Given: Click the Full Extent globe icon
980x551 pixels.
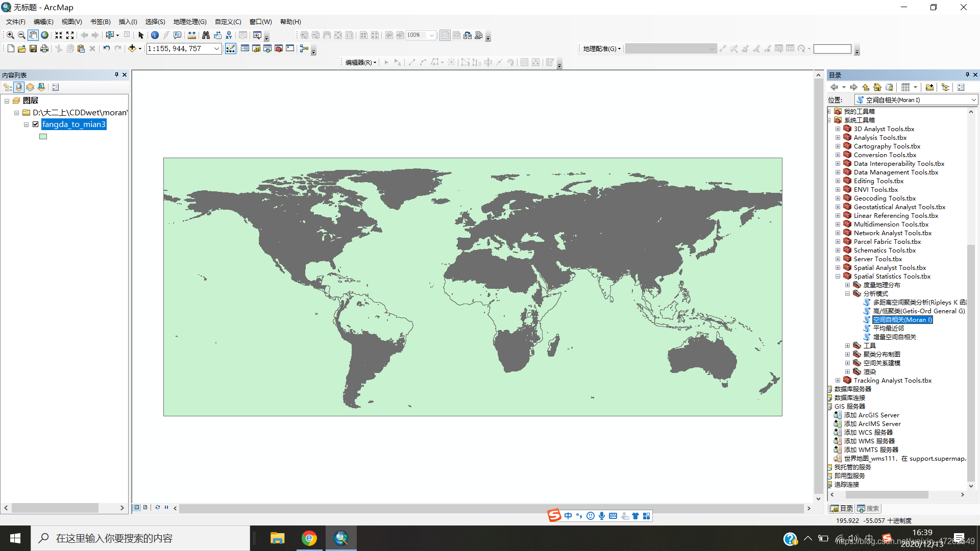Looking at the screenshot, I should pos(45,35).
